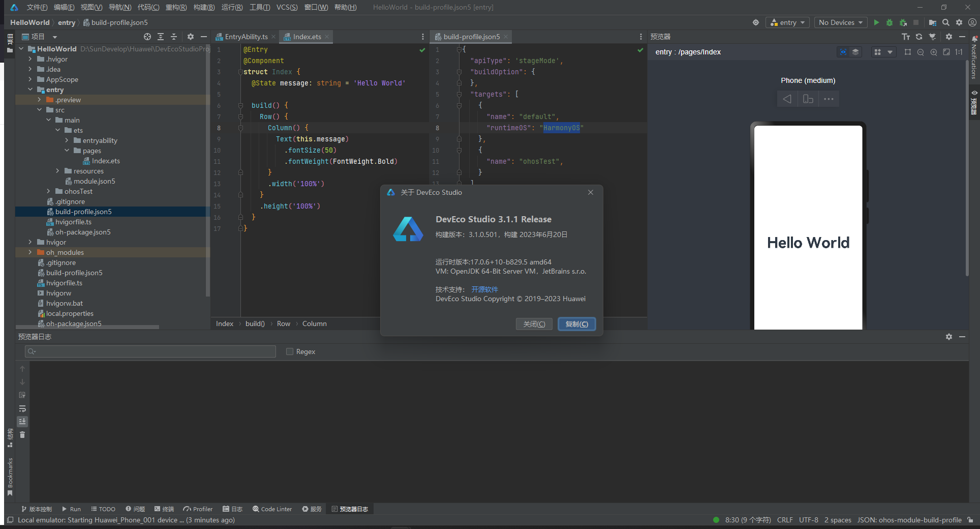Image resolution: width=980 pixels, height=529 pixels.
Task: Click back triangle under Phone (medium)
Action: (787, 99)
